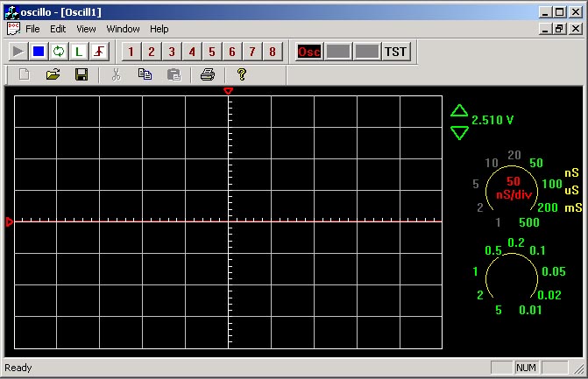
Task: Open the View menu
Action: pyautogui.click(x=86, y=29)
